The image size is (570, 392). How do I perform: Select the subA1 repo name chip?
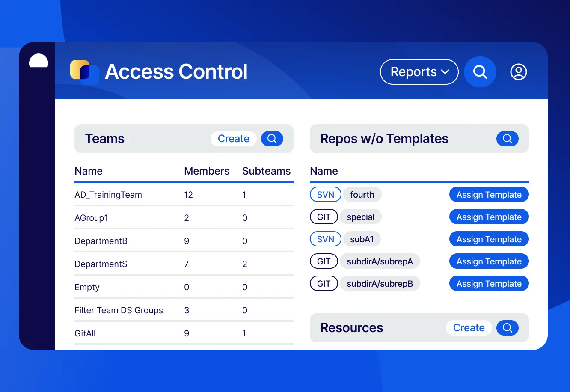[362, 239]
